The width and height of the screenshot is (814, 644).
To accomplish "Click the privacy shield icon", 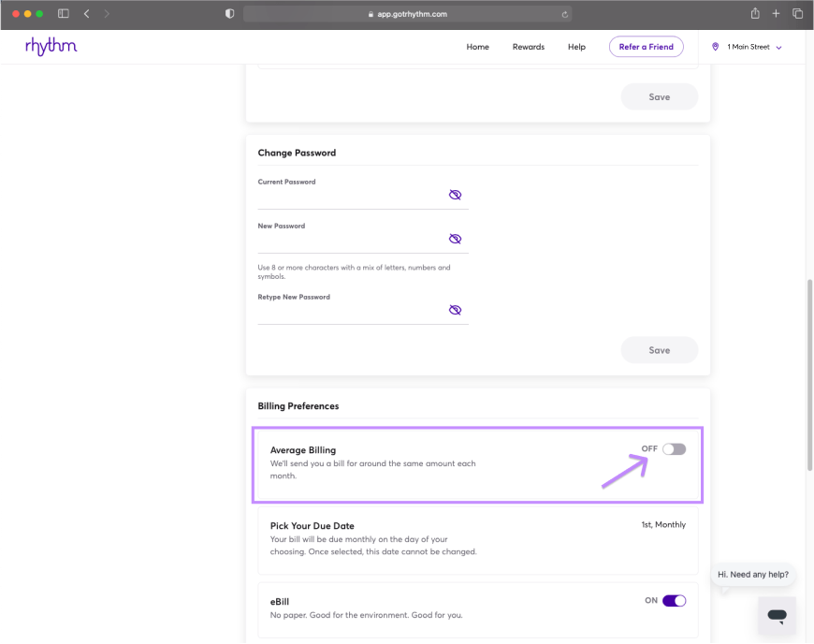I will coord(230,14).
